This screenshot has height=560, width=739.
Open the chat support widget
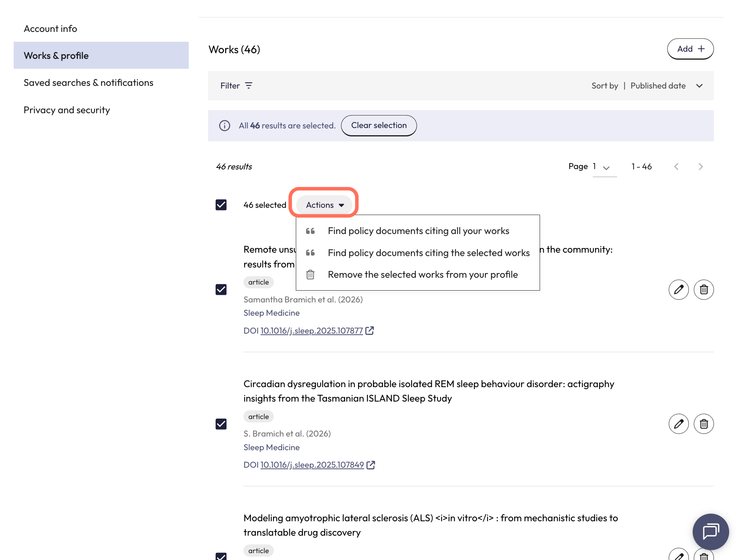coord(711,532)
